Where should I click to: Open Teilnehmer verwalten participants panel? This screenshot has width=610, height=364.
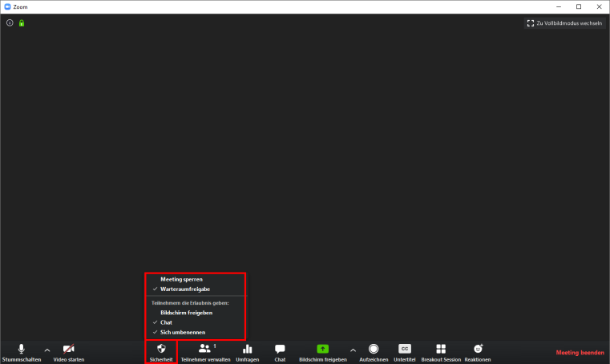205,353
